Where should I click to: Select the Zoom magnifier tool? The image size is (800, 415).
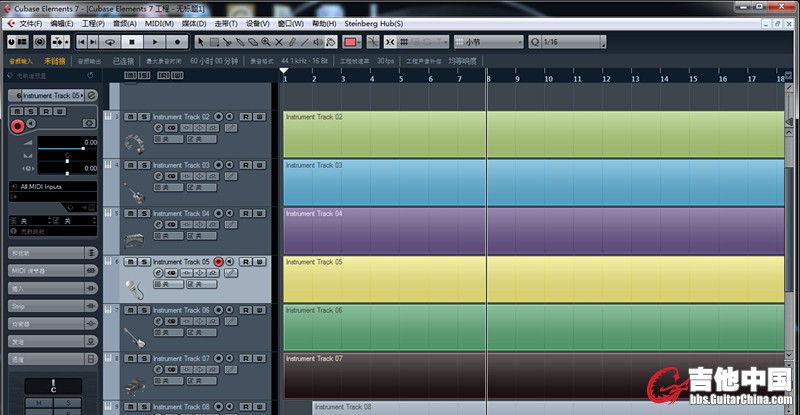tap(266, 42)
